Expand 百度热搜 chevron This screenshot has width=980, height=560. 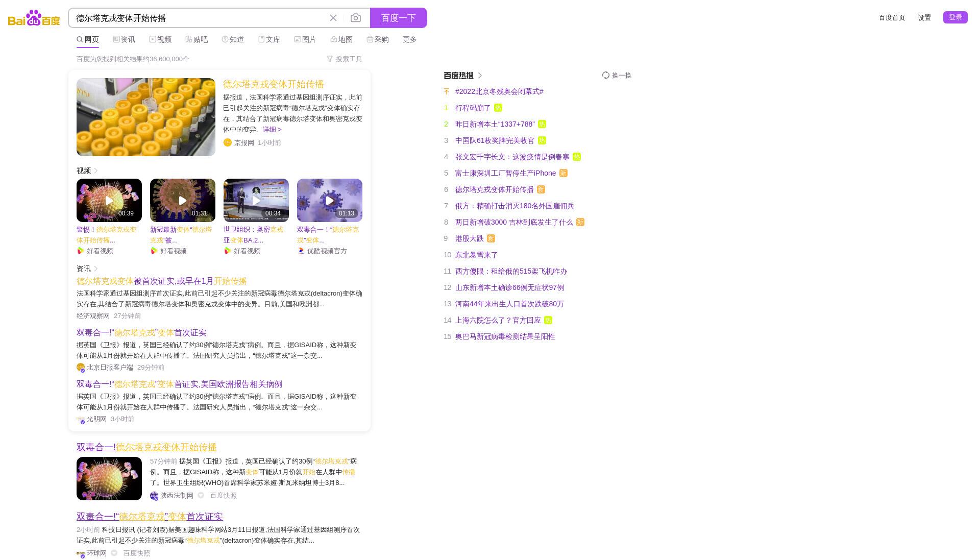pyautogui.click(x=480, y=76)
